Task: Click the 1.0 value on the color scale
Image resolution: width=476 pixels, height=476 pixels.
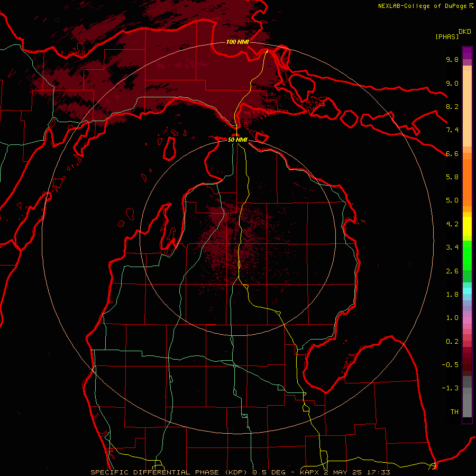Action: click(x=452, y=318)
